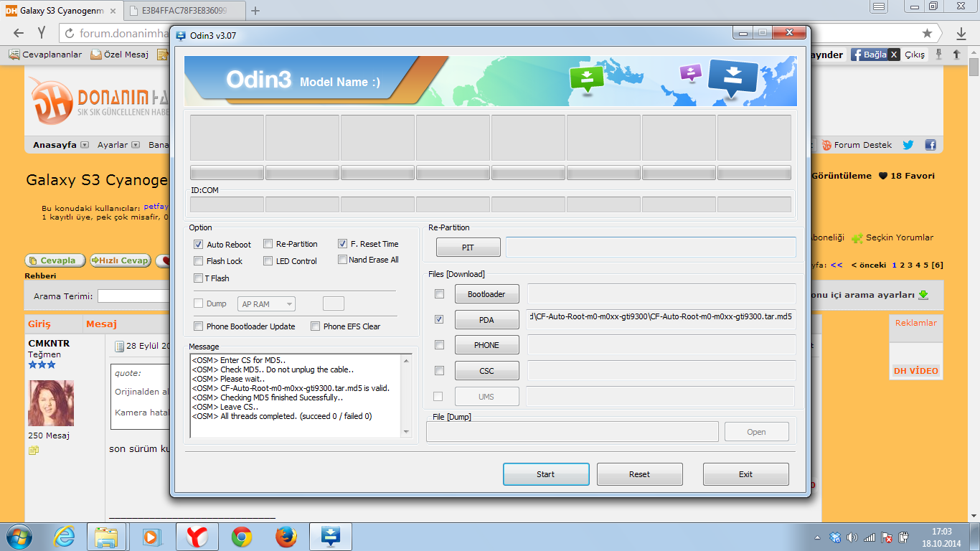The height and width of the screenshot is (551, 980).
Task: Click the Bootloader file button
Action: (x=486, y=294)
